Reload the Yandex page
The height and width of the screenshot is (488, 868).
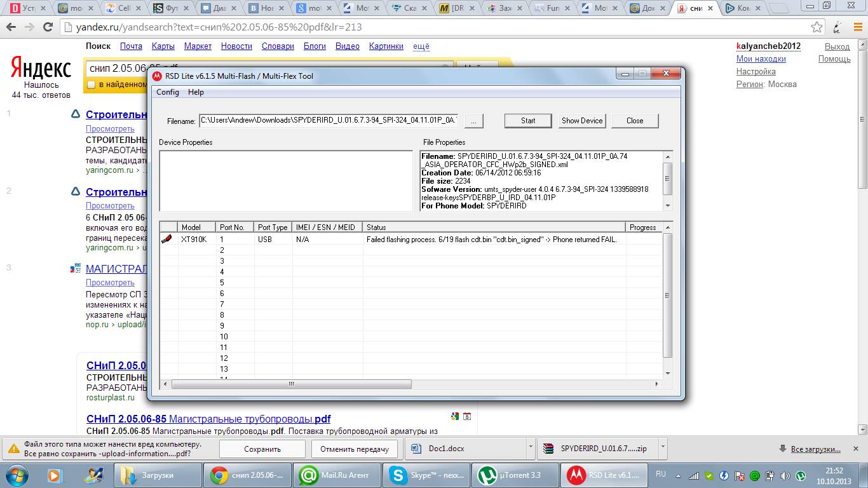click(x=48, y=27)
